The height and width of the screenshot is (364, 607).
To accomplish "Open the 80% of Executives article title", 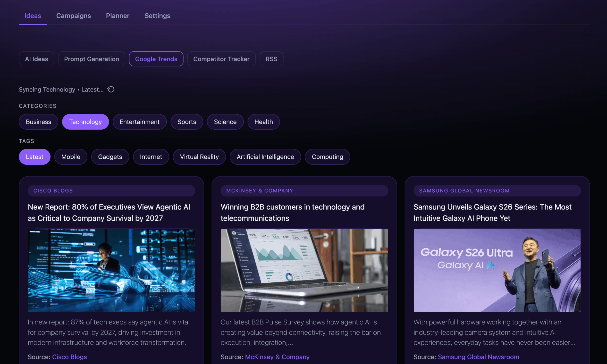I will click(x=109, y=213).
